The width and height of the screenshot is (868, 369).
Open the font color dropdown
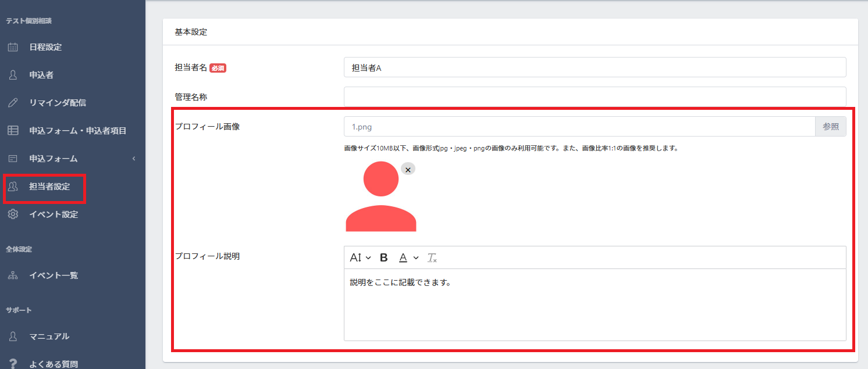click(x=408, y=257)
